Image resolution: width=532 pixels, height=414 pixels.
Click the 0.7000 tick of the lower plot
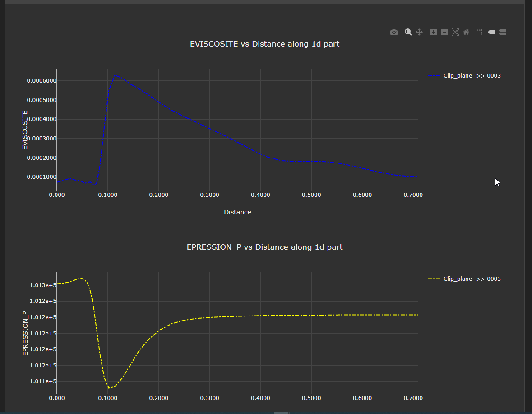pos(413,398)
